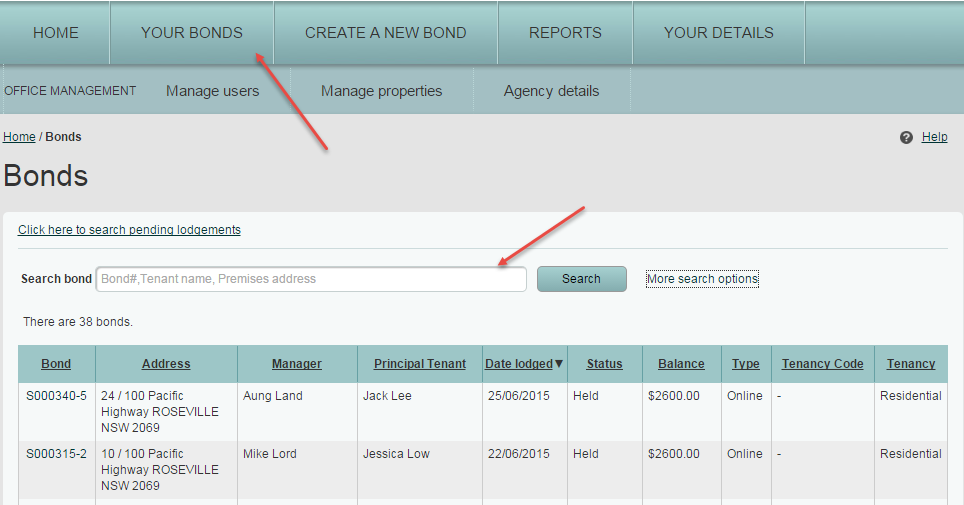The width and height of the screenshot is (964, 505).
Task: Open Agency details submenu
Action: [x=551, y=91]
